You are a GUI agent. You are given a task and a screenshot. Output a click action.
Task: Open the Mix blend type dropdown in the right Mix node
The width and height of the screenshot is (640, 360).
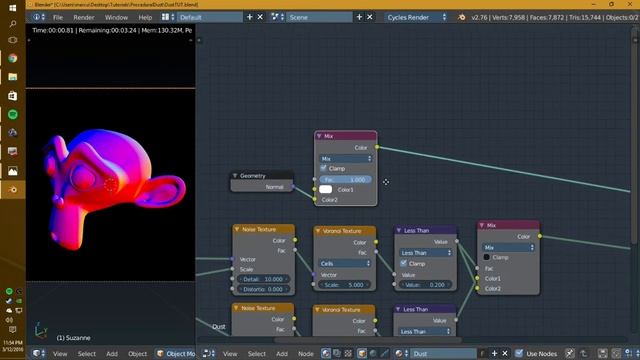pyautogui.click(x=508, y=247)
